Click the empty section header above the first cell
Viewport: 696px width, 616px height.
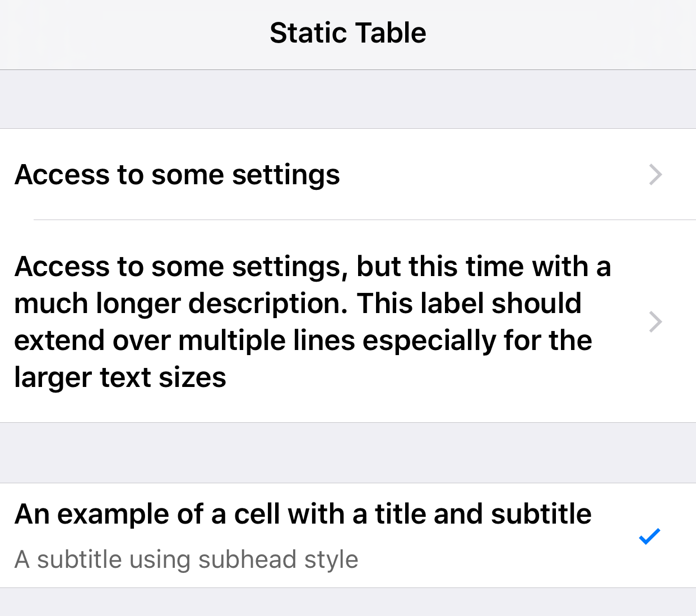click(x=348, y=98)
